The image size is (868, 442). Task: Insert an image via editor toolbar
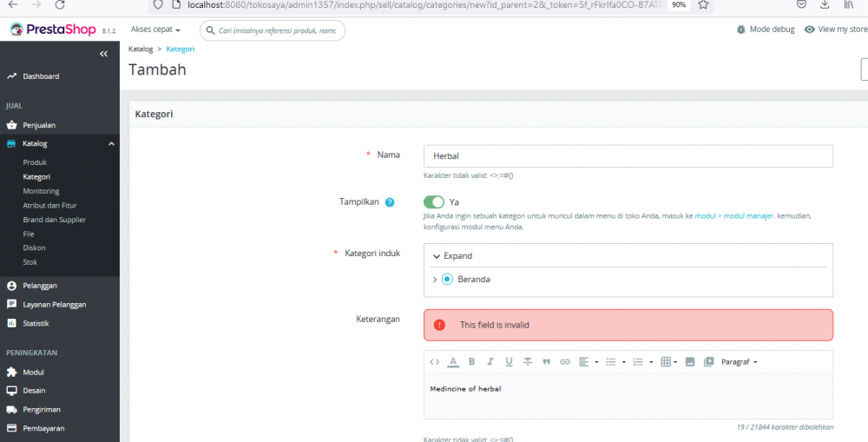[690, 362]
